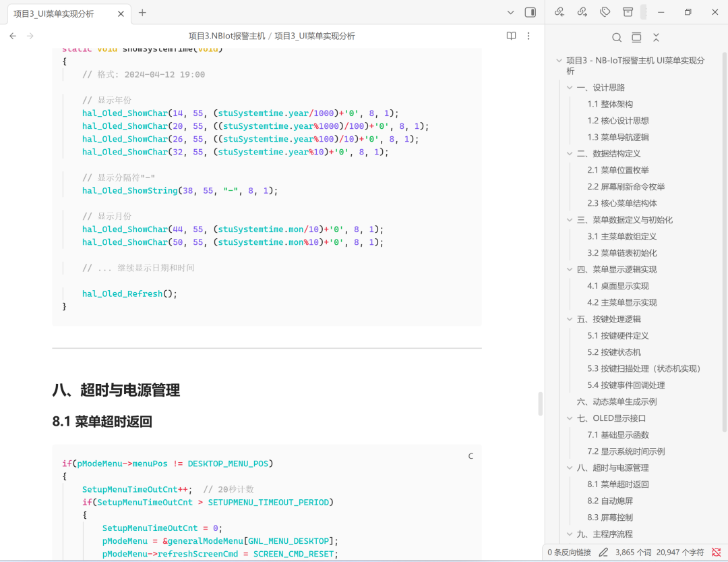Jump to 7.1 基础显示函数 in outline
Image resolution: width=728 pixels, height=562 pixels.
pyautogui.click(x=618, y=435)
